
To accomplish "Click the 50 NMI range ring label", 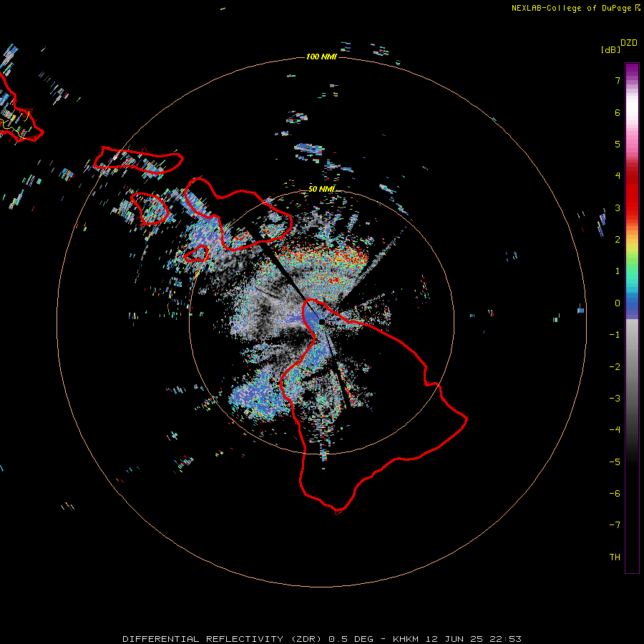I will coord(321,189).
